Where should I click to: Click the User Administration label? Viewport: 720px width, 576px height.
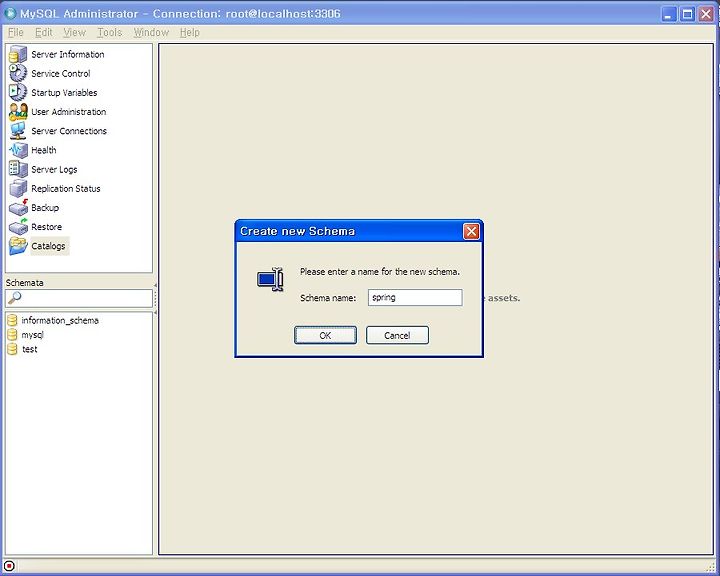68,112
